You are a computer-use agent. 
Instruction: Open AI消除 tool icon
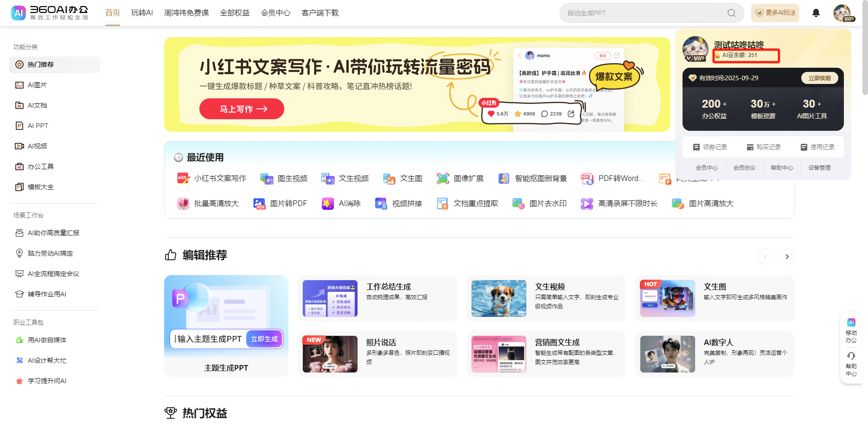click(x=328, y=203)
